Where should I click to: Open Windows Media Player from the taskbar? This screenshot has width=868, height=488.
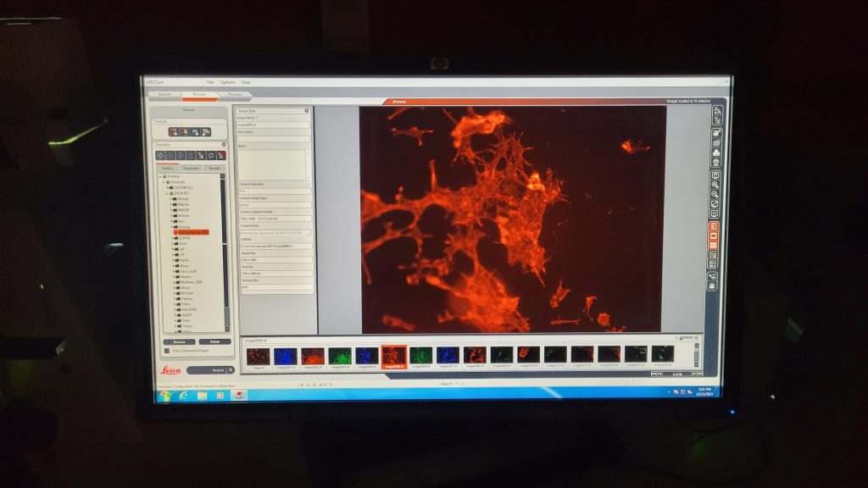point(220,396)
